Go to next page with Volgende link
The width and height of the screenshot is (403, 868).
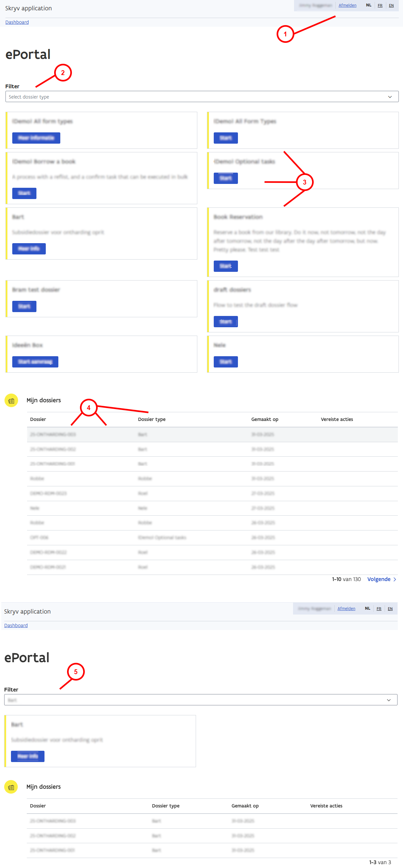pyautogui.click(x=378, y=579)
